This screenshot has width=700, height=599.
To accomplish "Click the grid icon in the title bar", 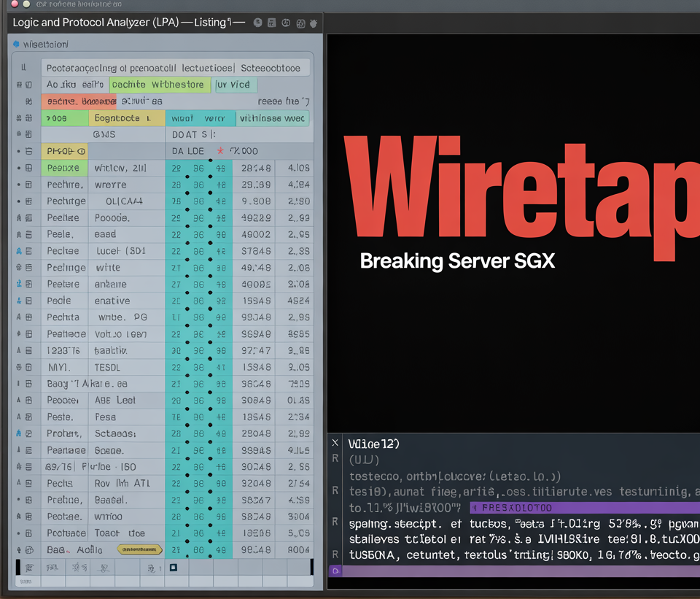I will [x=300, y=23].
